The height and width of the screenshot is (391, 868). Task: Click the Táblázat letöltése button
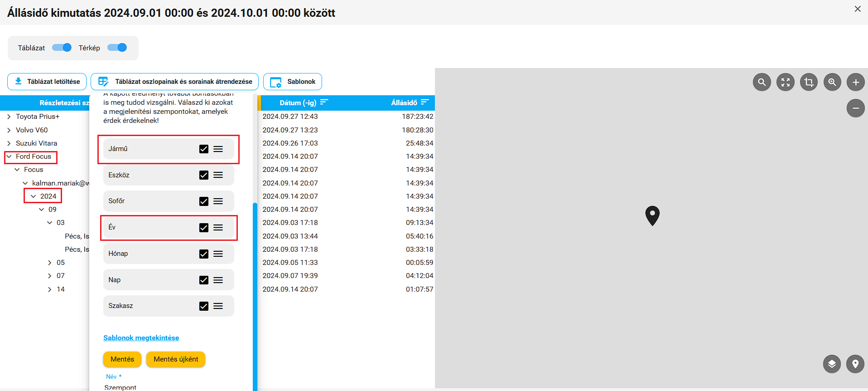coord(47,82)
